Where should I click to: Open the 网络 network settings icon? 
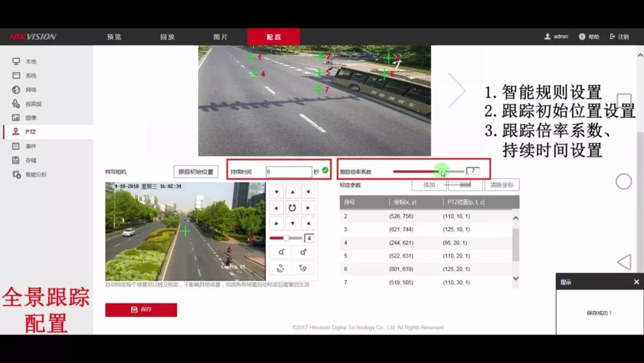pyautogui.click(x=16, y=90)
